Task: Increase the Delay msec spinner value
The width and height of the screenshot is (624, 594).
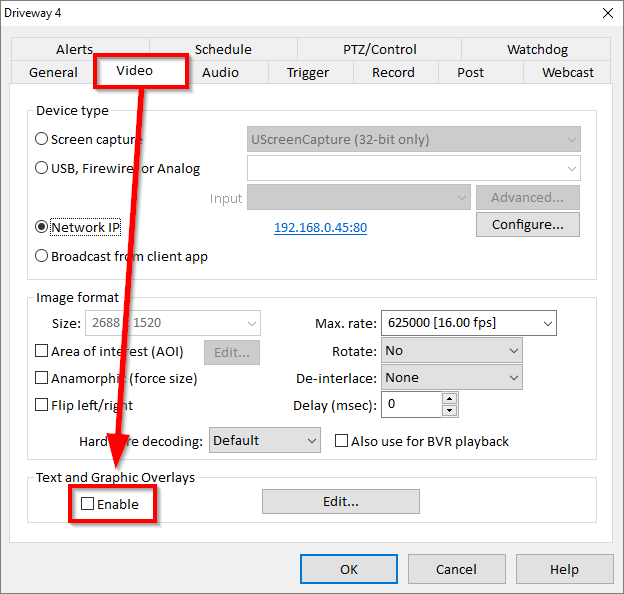Action: tap(449, 398)
